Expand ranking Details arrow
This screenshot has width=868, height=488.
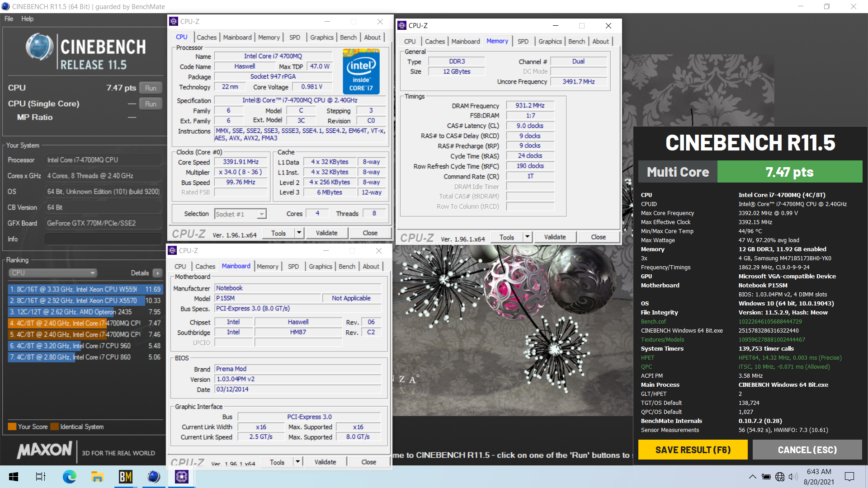click(x=157, y=273)
